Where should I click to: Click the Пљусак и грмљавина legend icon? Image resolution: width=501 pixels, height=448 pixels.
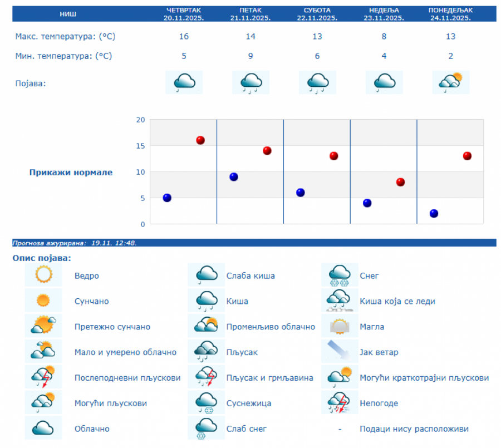point(206,377)
